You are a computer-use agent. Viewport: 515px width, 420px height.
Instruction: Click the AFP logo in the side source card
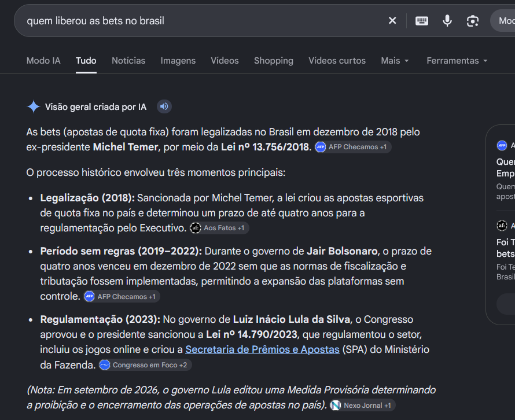point(502,145)
